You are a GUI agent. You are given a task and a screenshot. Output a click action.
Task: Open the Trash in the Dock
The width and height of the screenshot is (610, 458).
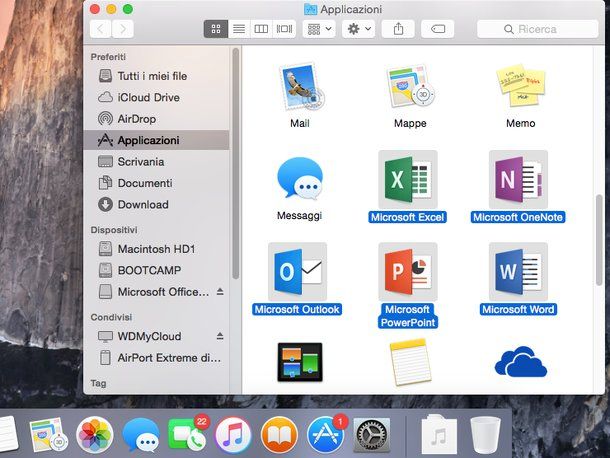pos(485,435)
